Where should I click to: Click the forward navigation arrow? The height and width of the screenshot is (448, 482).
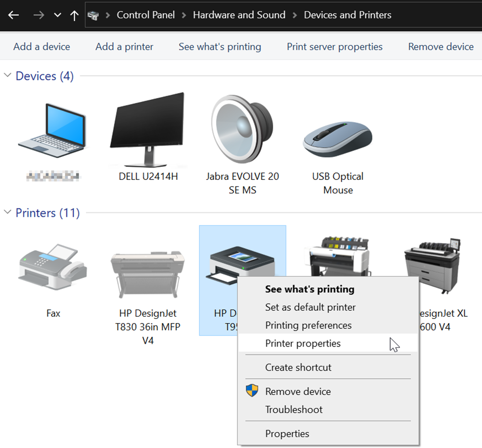coord(39,15)
